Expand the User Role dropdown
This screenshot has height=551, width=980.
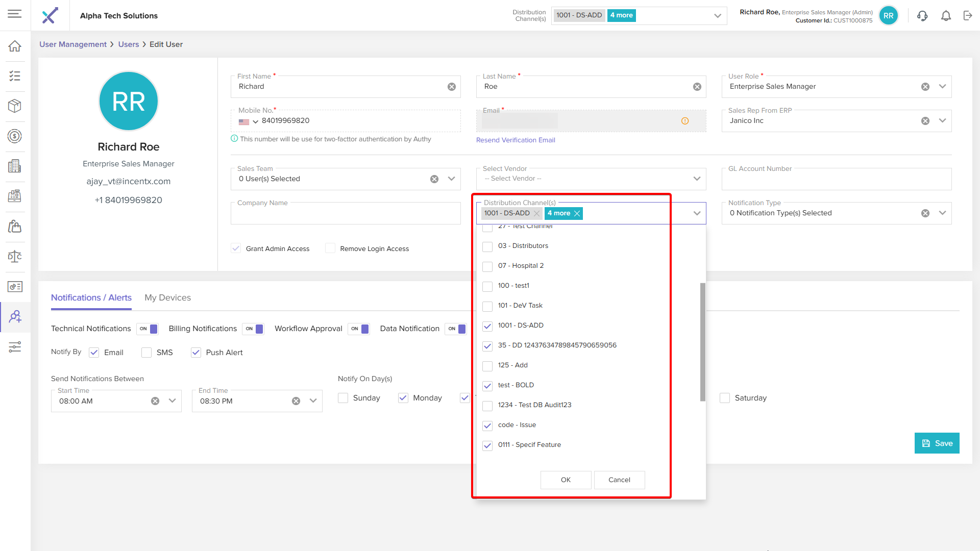point(942,87)
